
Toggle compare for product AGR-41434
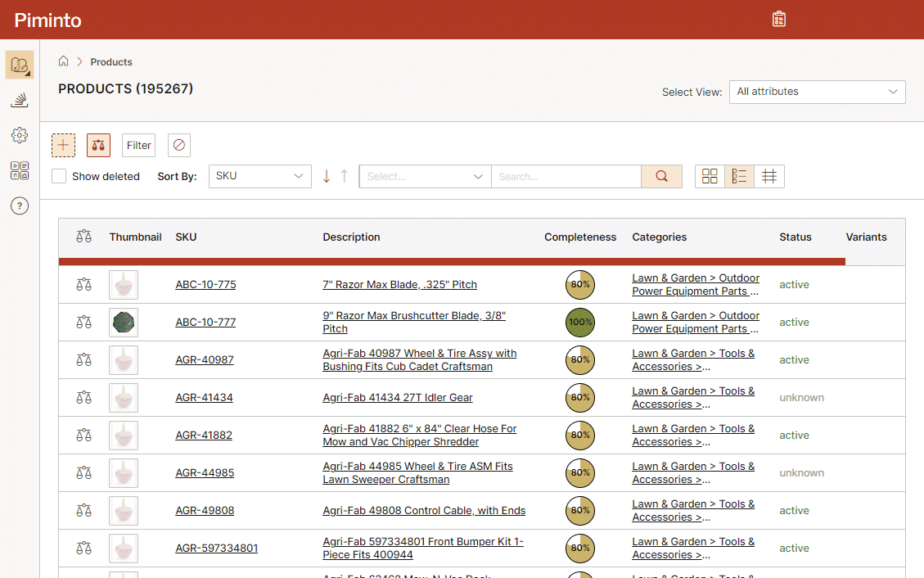83,397
